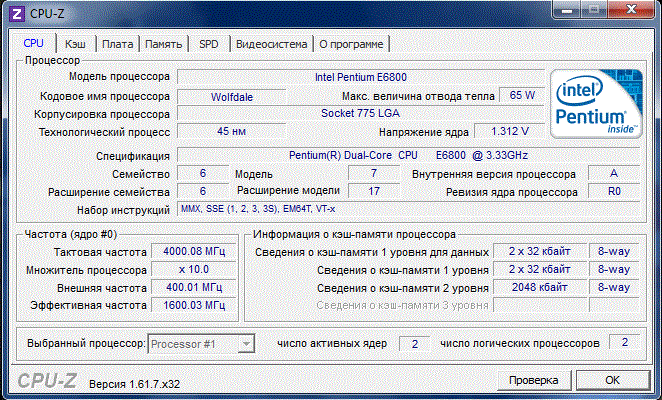Close the CPU-Z window
The image size is (662, 400).
click(x=630, y=11)
